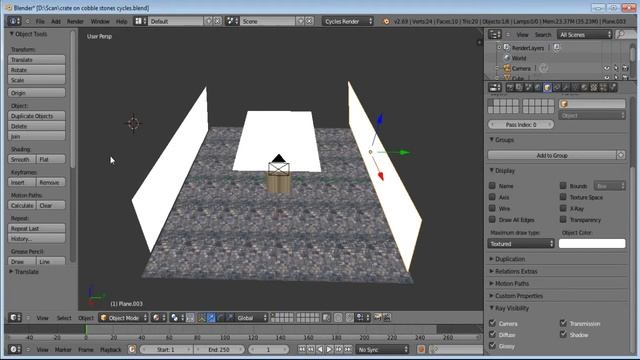Screen dimensions: 640x360
Task: Jump to first frame in timeline
Action: pyautogui.click(x=302, y=349)
